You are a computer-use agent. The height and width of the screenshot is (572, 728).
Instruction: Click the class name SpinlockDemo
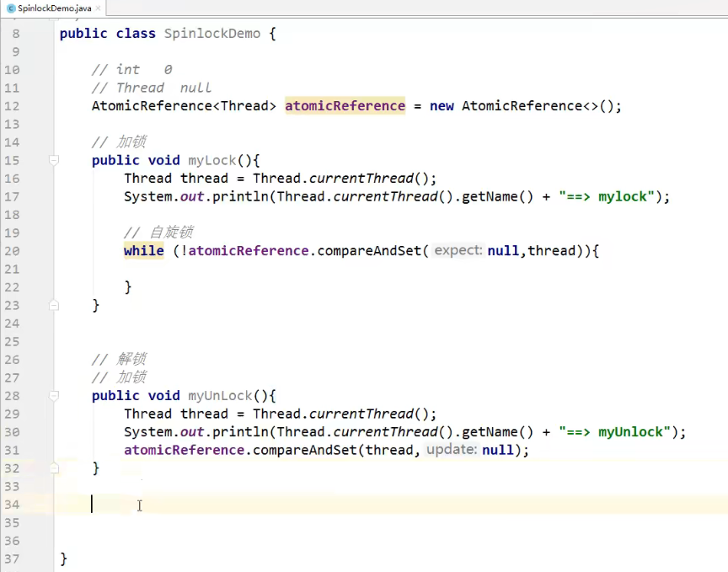click(x=212, y=34)
